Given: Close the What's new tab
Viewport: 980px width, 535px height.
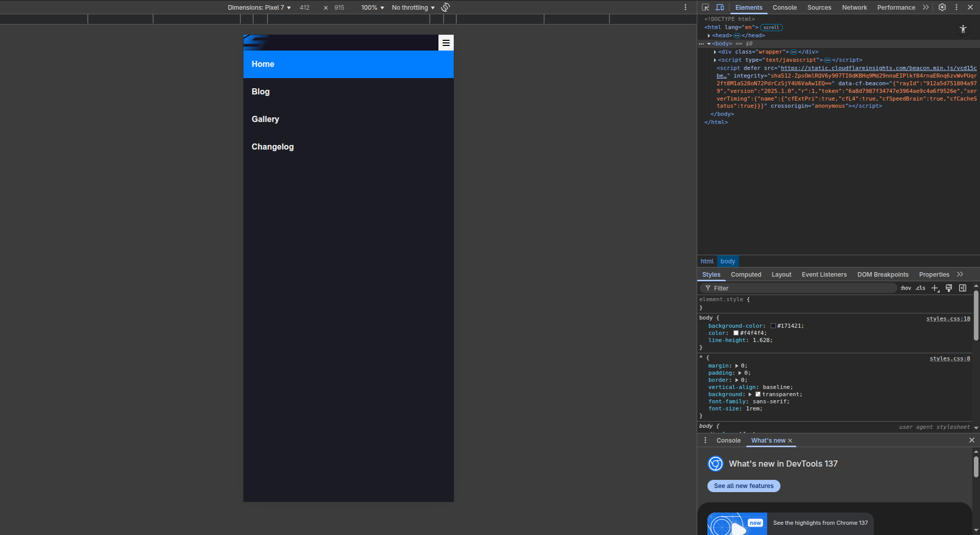Looking at the screenshot, I should pyautogui.click(x=790, y=441).
